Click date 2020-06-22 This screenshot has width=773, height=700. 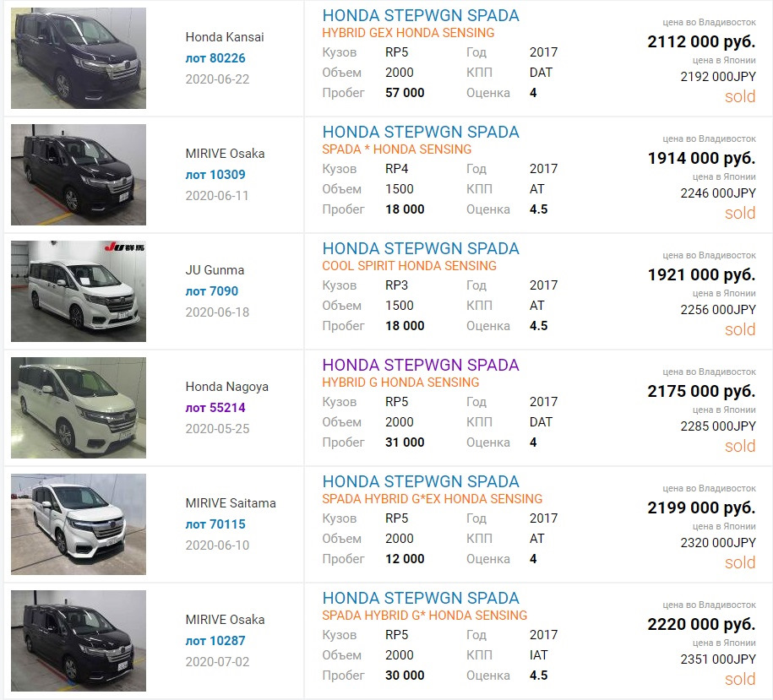217,79
